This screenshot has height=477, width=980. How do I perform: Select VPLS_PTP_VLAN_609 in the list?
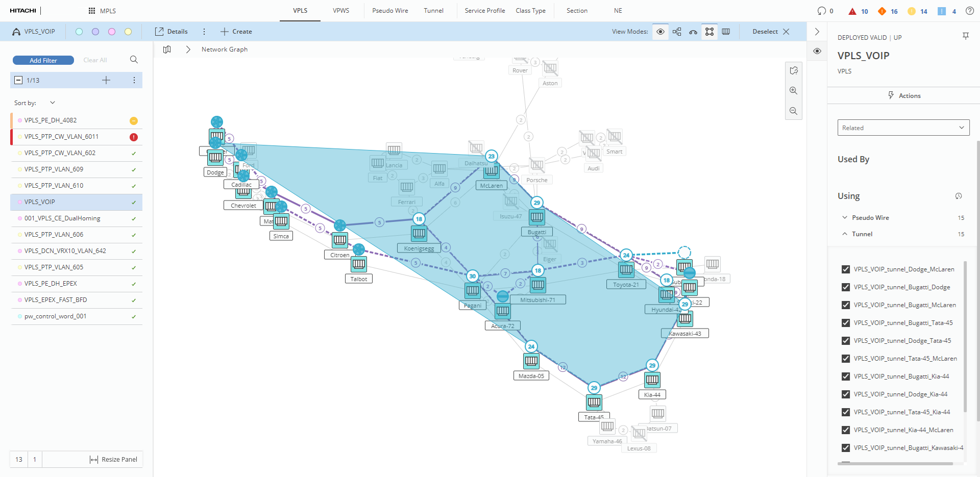[x=54, y=169]
